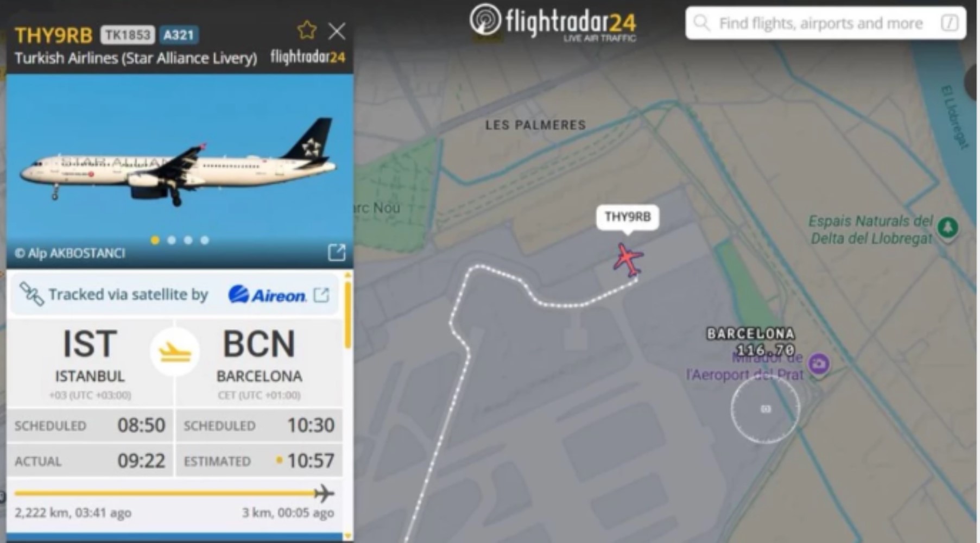This screenshot has height=543, width=980.
Task: Click the A321 aircraft type badge
Action: click(179, 35)
